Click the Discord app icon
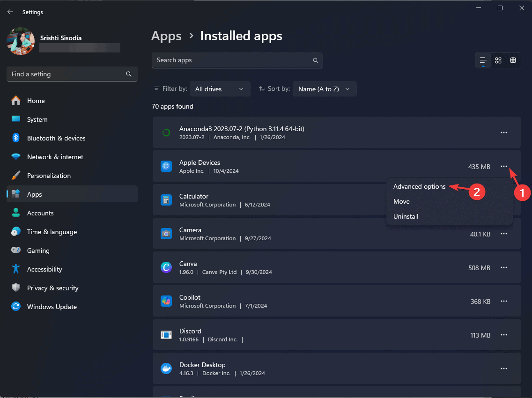The height and width of the screenshot is (398, 532). pos(166,335)
